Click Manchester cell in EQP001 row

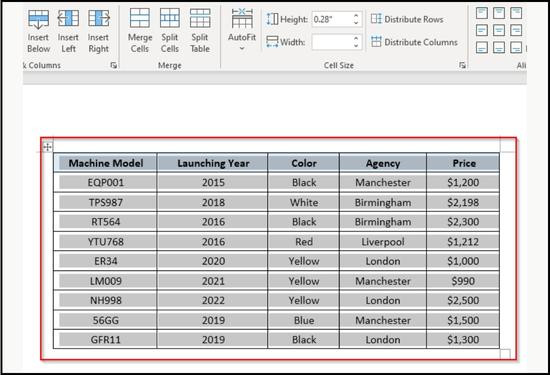(383, 182)
